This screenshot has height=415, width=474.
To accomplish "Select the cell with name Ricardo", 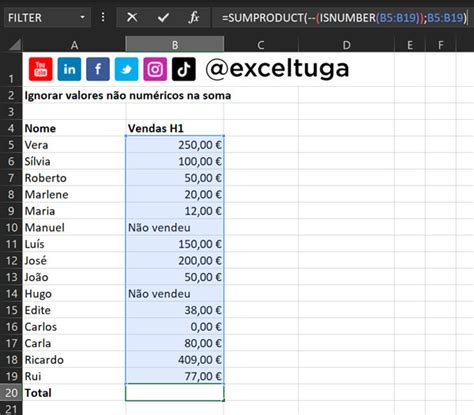I will (x=74, y=360).
